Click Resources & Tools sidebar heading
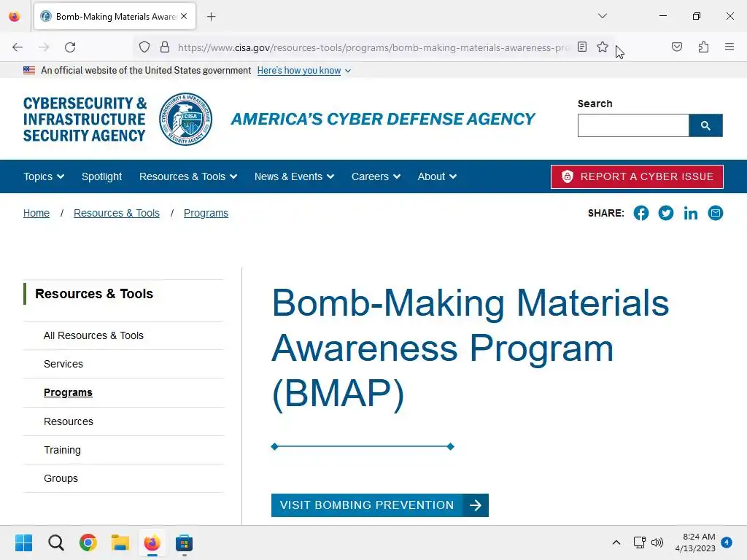Image resolution: width=747 pixels, height=560 pixels. click(94, 293)
